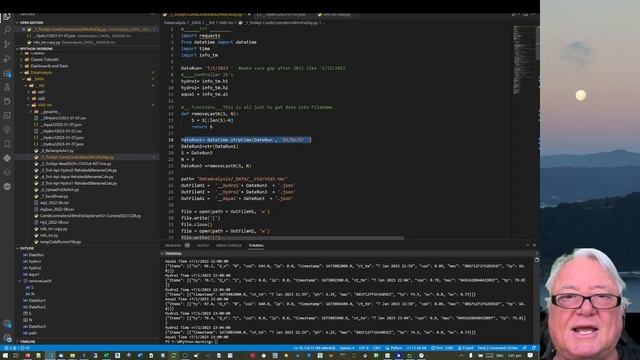Screen dimensions: 640x360
Task: Click the Port indicator in status bar
Action: click(x=442, y=348)
